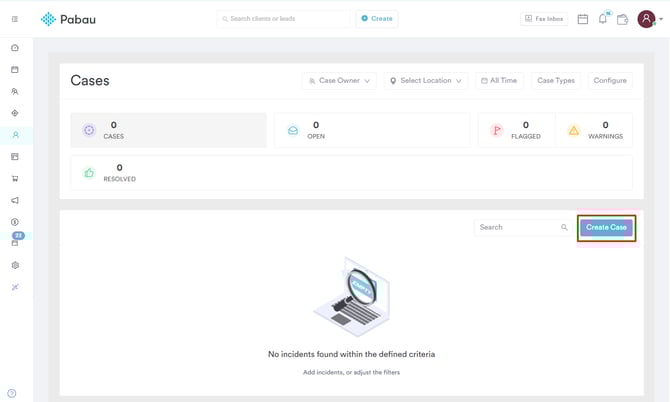Click the Search clients or leads field
The height and width of the screenshot is (402, 670).
284,19
